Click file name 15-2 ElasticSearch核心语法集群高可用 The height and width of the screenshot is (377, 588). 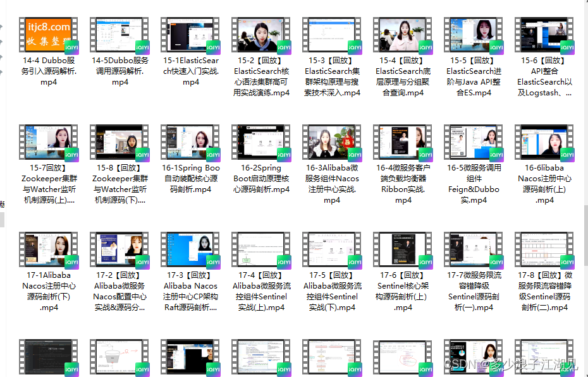[261, 76]
